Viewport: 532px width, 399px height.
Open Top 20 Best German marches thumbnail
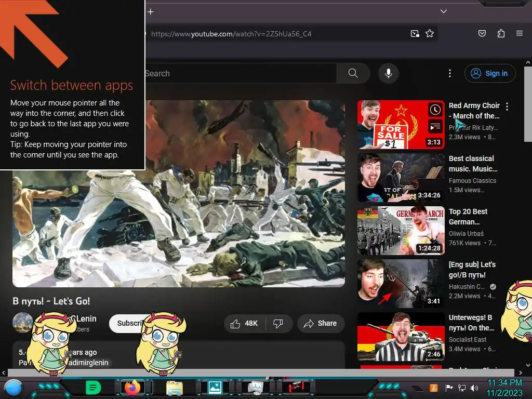(401, 231)
